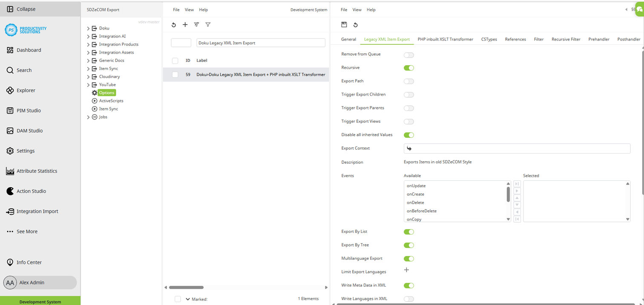Turn off Export By List
Screen dimensions: 644x305
409,232
